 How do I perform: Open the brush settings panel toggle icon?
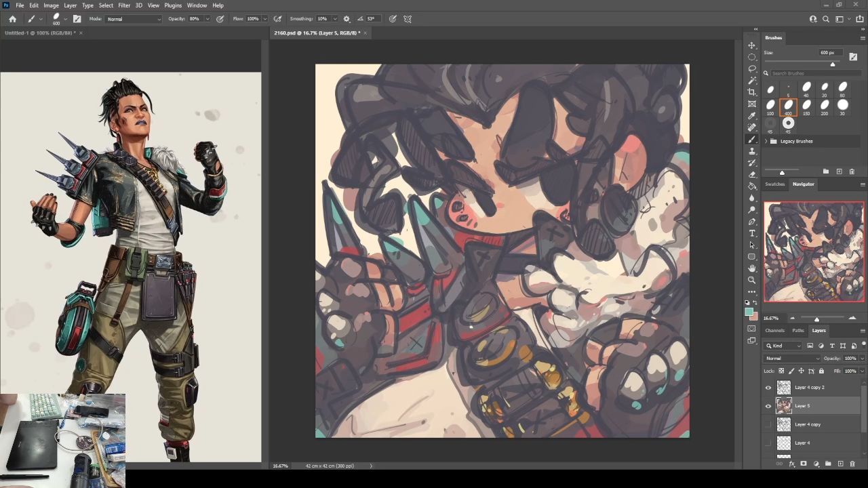click(x=77, y=19)
